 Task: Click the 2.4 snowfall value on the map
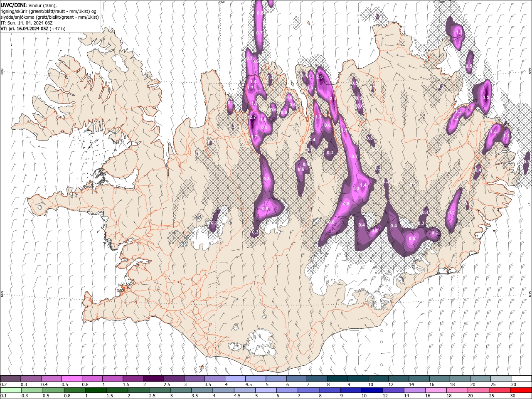click(x=332, y=99)
